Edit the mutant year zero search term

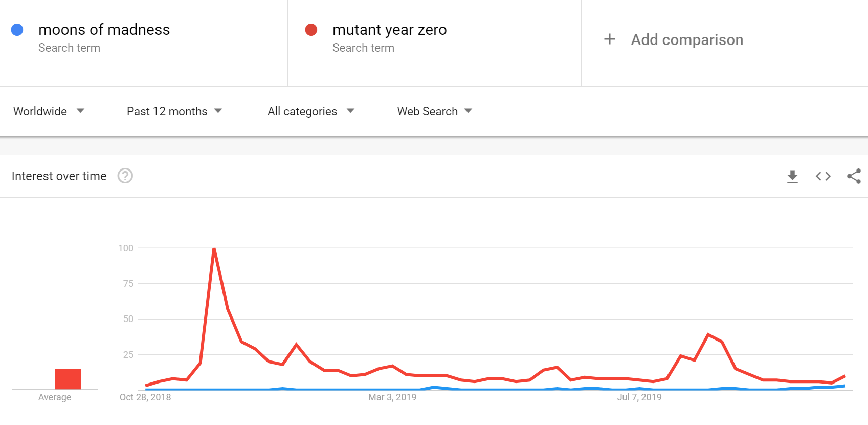[x=390, y=30]
